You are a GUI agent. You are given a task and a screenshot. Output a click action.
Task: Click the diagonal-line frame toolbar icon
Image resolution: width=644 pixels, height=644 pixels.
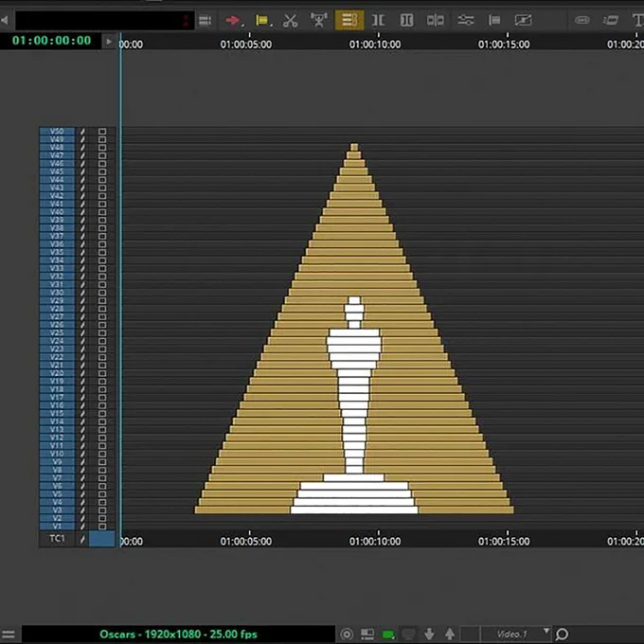[523, 20]
